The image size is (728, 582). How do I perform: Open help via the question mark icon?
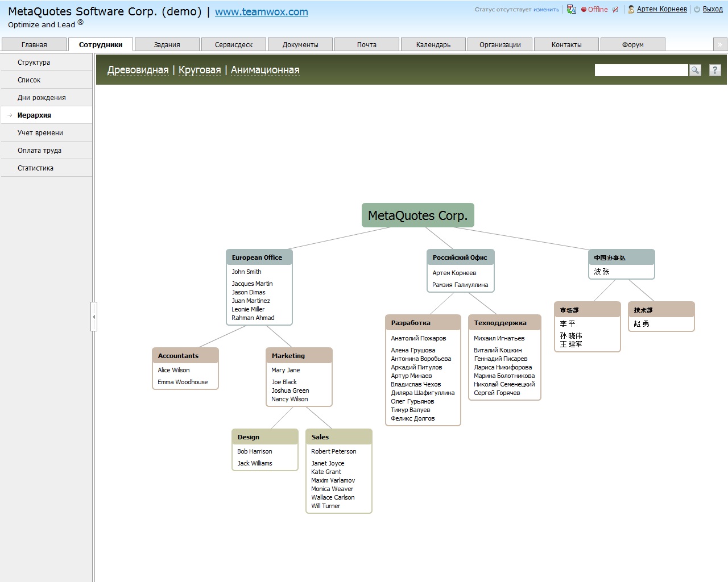click(715, 70)
